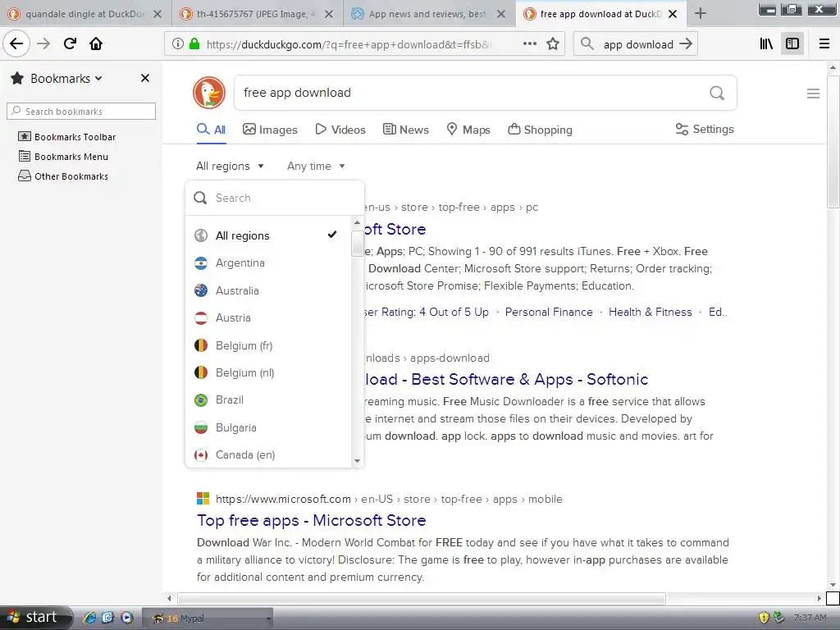The height and width of the screenshot is (630, 840).
Task: Click the Mypal taskbar button
Action: tap(208, 619)
